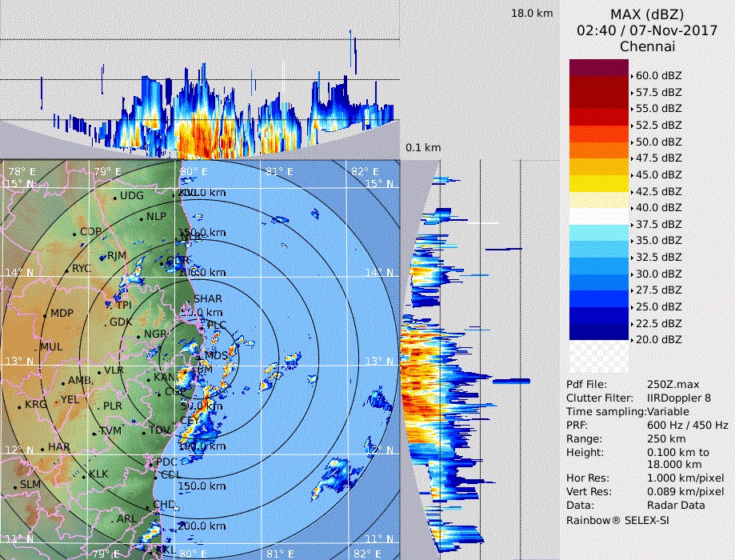
Task: Click the TDV station label on map
Action: 159,430
